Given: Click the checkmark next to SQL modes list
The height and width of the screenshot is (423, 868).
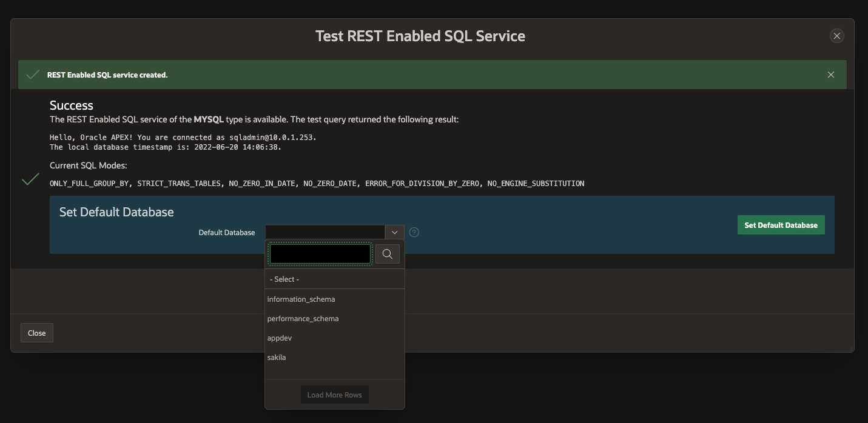Looking at the screenshot, I should tap(30, 180).
